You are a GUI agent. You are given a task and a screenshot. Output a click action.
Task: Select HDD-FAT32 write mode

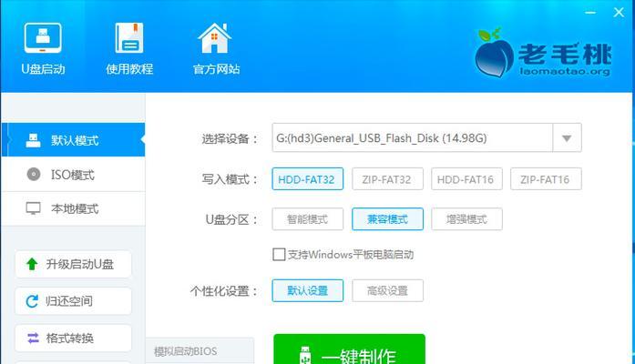point(307,178)
